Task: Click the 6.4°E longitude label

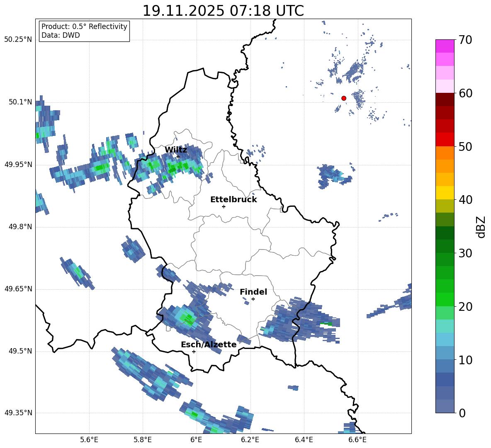Action: coord(304,440)
